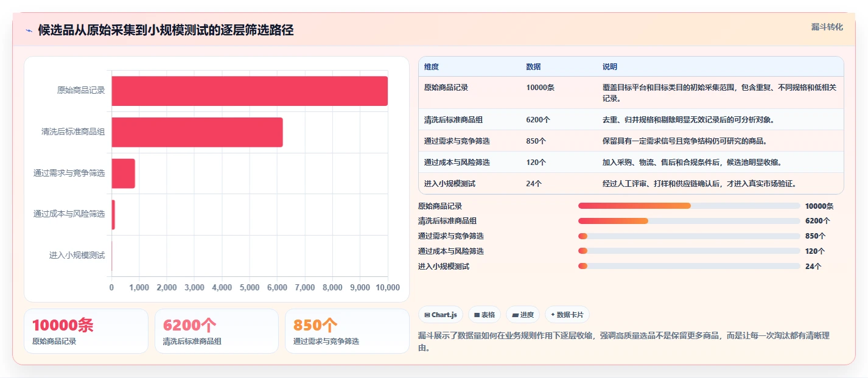
Task: Click the 通过成本与风险筛选 chart axis label
Action: coord(69,214)
